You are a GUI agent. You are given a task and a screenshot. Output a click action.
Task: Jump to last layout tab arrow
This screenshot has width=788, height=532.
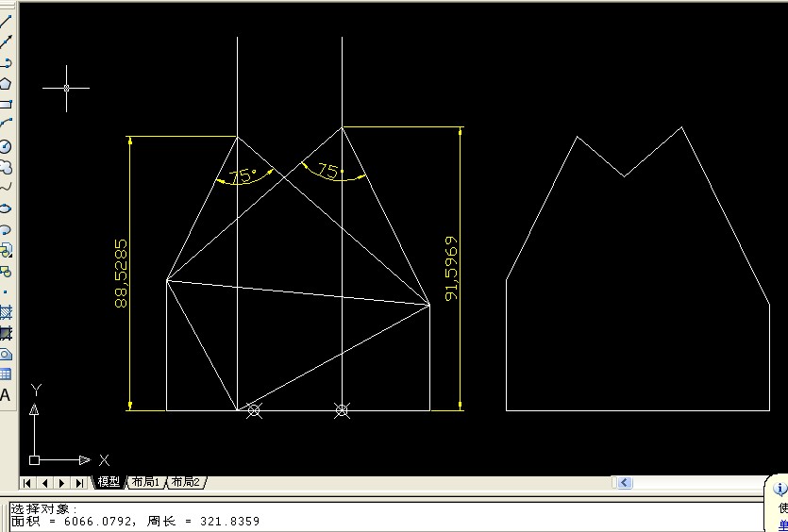79,483
